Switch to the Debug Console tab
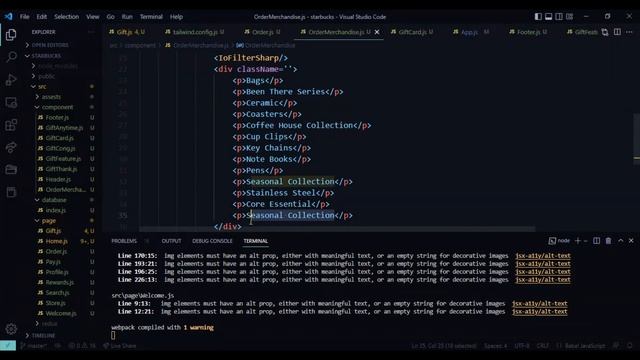The image size is (640, 360). click(x=212, y=241)
